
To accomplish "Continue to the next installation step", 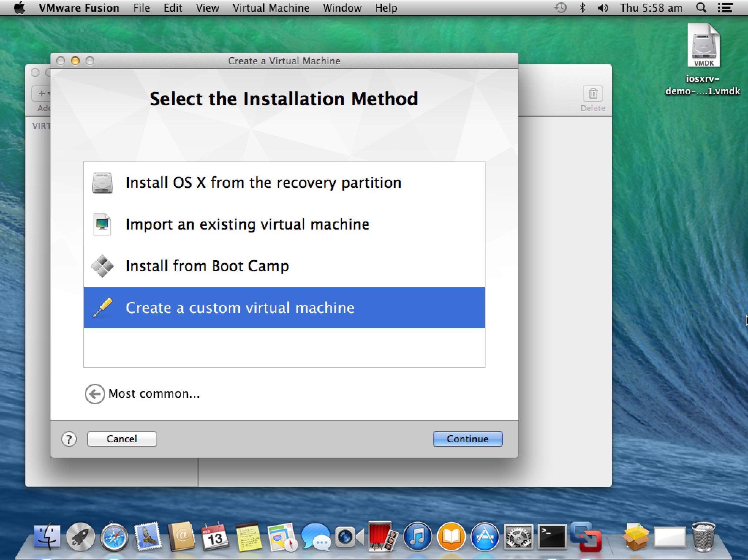I will pyautogui.click(x=468, y=439).
